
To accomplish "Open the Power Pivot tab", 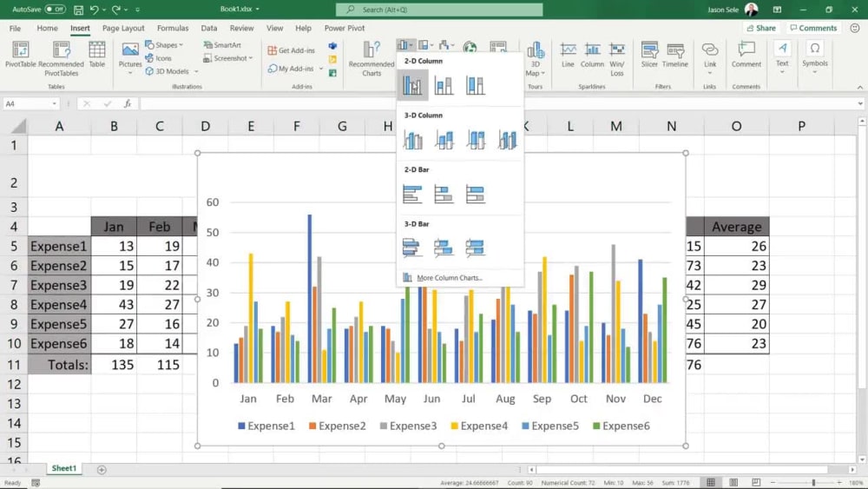I will point(345,28).
